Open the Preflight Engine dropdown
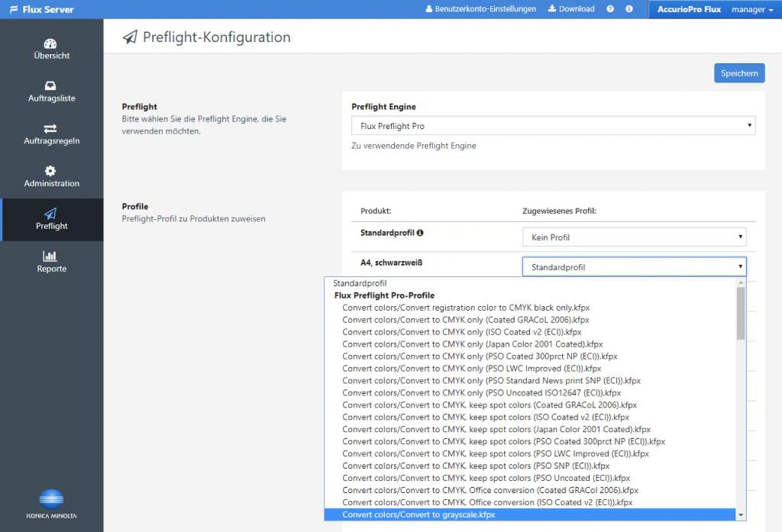Image resolution: width=782 pixels, height=532 pixels. point(553,126)
